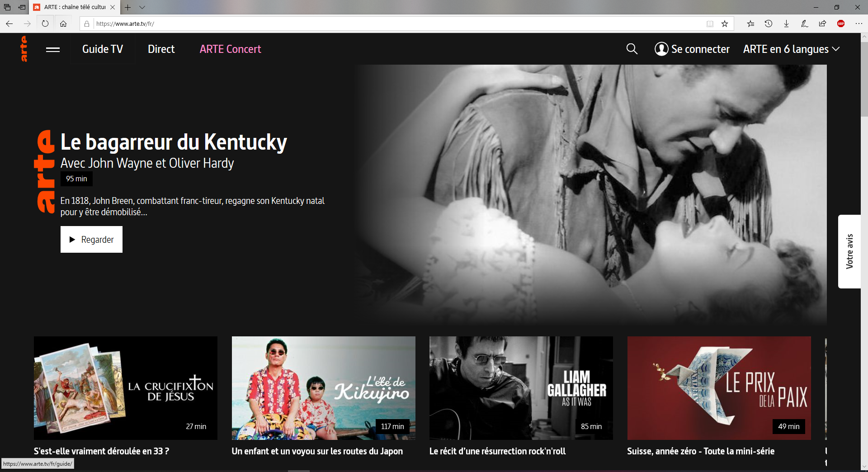
Task: Reload the page with refresh icon
Action: 45,24
